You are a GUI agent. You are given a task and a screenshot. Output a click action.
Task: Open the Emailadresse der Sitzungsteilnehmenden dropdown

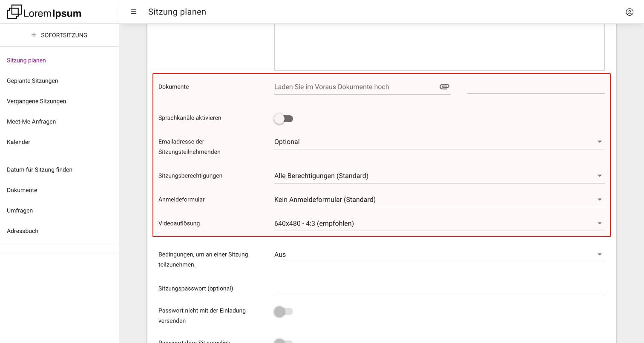(439, 142)
